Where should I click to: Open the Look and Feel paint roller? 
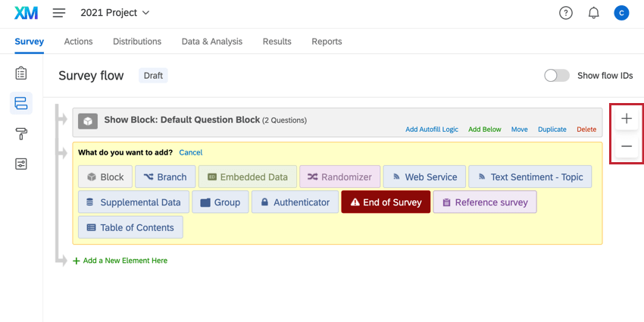tap(21, 134)
